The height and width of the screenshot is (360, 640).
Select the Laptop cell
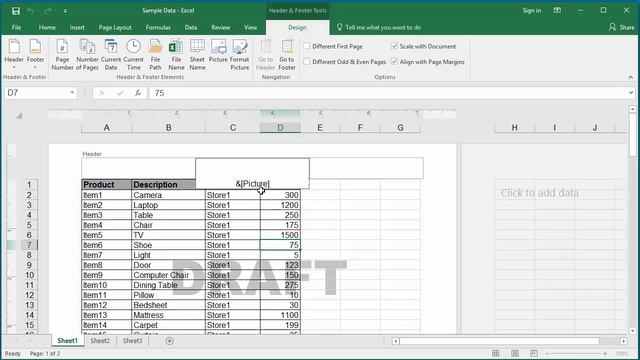[x=168, y=205]
